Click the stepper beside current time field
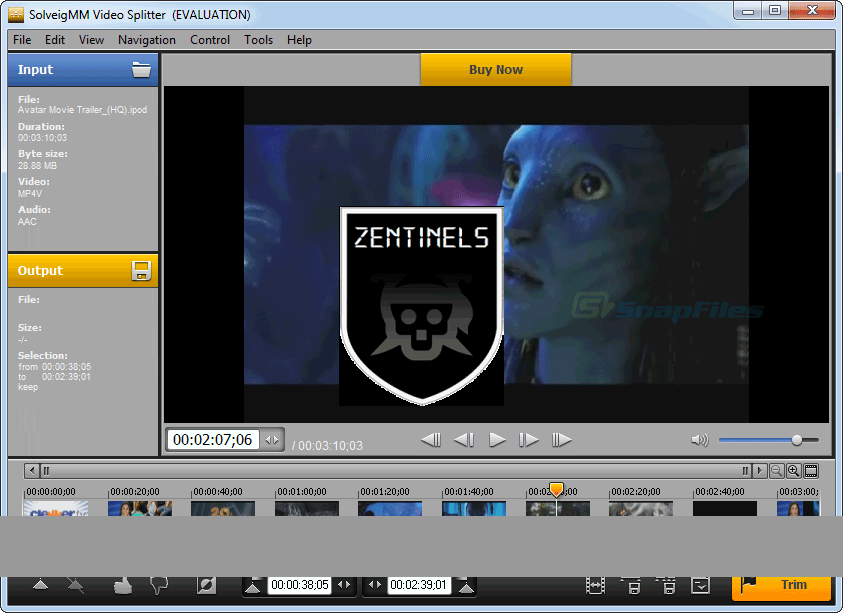843x613 pixels. pos(272,440)
